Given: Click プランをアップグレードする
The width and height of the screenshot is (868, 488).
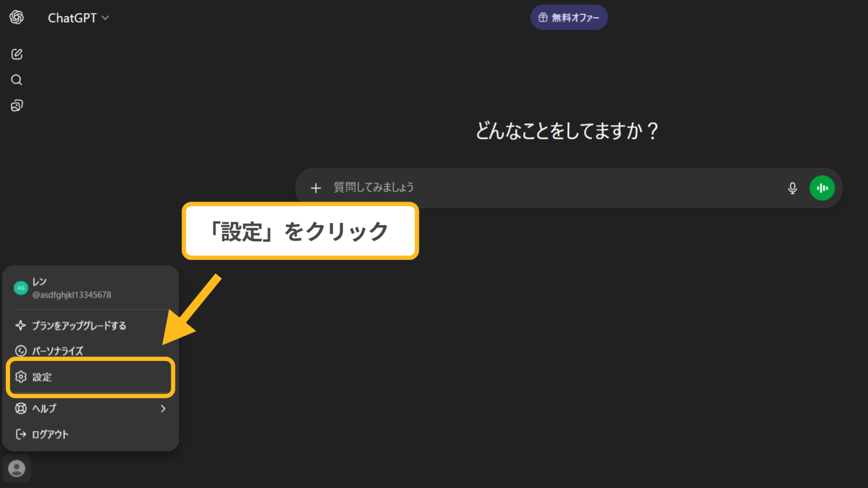Looking at the screenshot, I should [x=78, y=325].
